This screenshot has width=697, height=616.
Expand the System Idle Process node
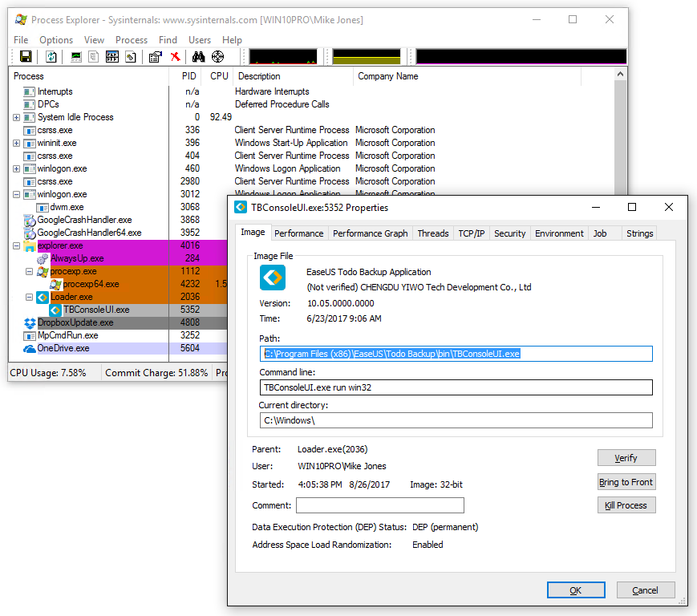coord(17,117)
